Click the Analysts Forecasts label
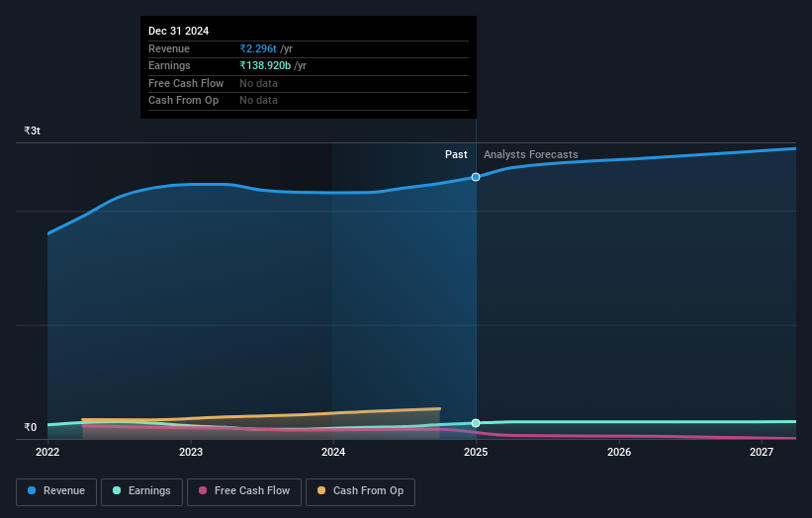812x518 pixels. pyautogui.click(x=531, y=155)
